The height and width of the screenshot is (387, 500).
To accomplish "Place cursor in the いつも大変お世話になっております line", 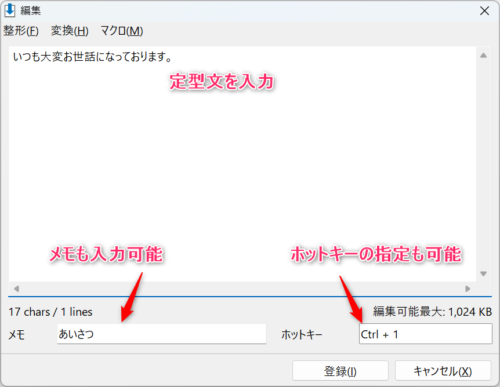I will [x=92, y=57].
